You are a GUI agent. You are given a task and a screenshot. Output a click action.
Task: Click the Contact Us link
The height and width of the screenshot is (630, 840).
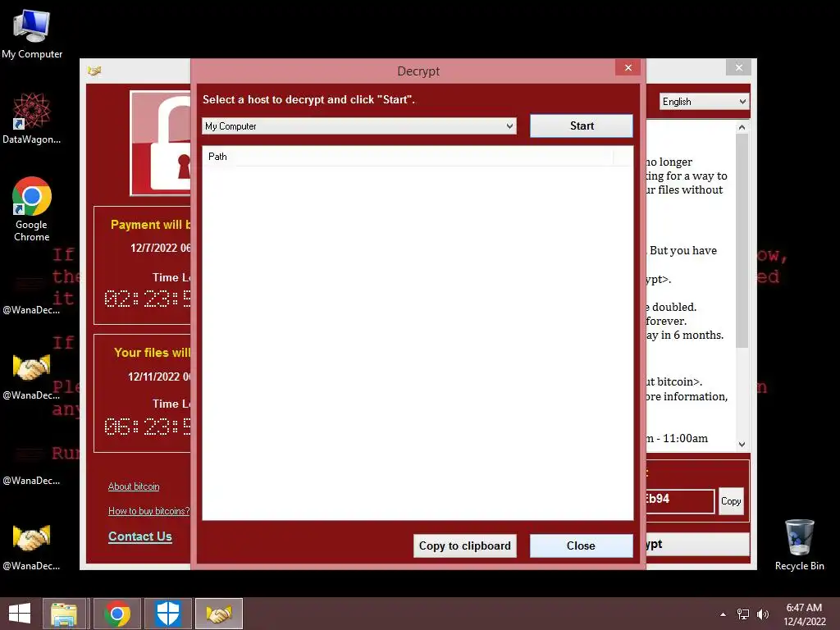(x=140, y=536)
